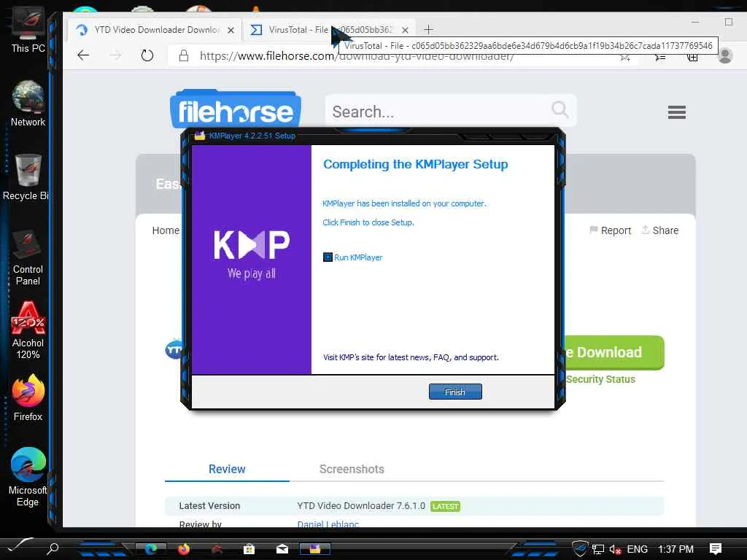Screen dimensions: 747x560
Task: Click the Security Status link
Action: (x=600, y=379)
